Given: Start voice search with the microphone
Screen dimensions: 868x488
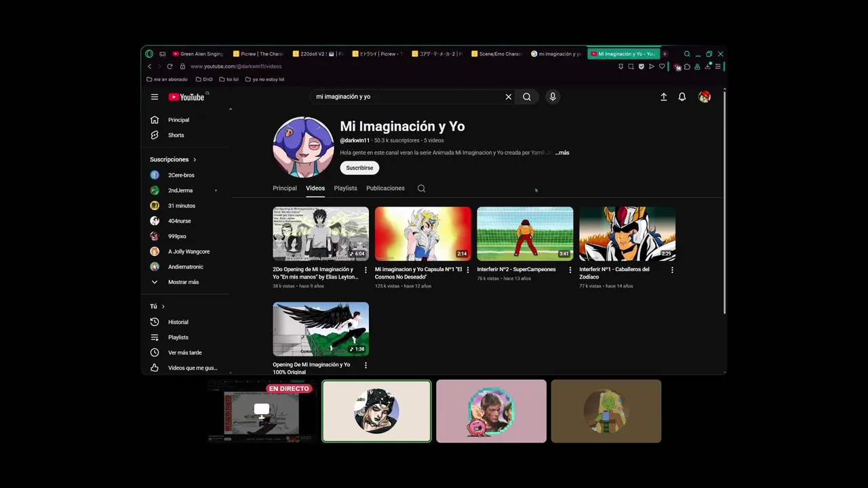Looking at the screenshot, I should 553,97.
